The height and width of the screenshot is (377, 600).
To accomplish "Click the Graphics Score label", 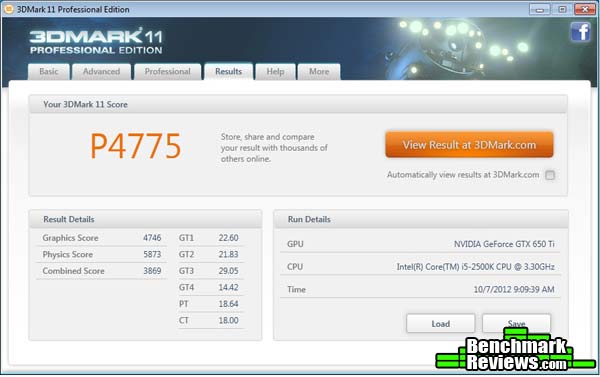I will coord(70,238).
